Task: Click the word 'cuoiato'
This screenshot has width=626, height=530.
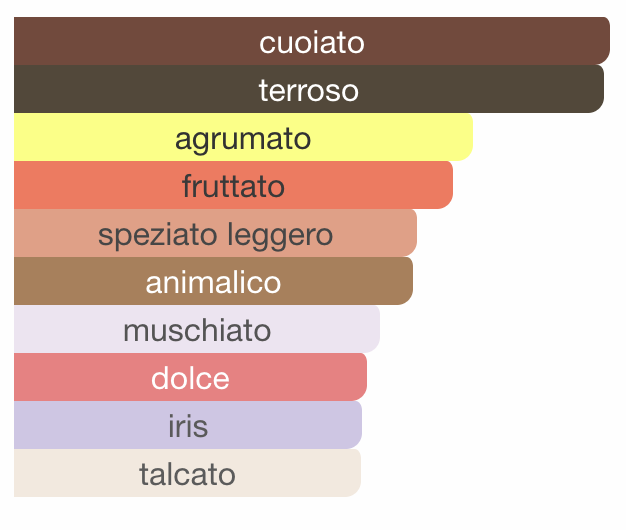Action: click(312, 42)
